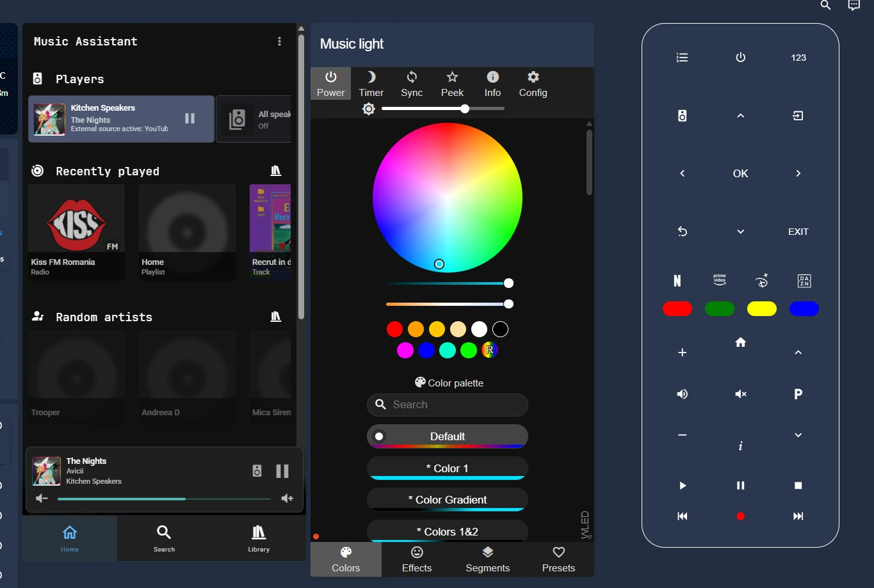Select the * Colors 1&2 palette
The width and height of the screenshot is (874, 588).
click(448, 531)
